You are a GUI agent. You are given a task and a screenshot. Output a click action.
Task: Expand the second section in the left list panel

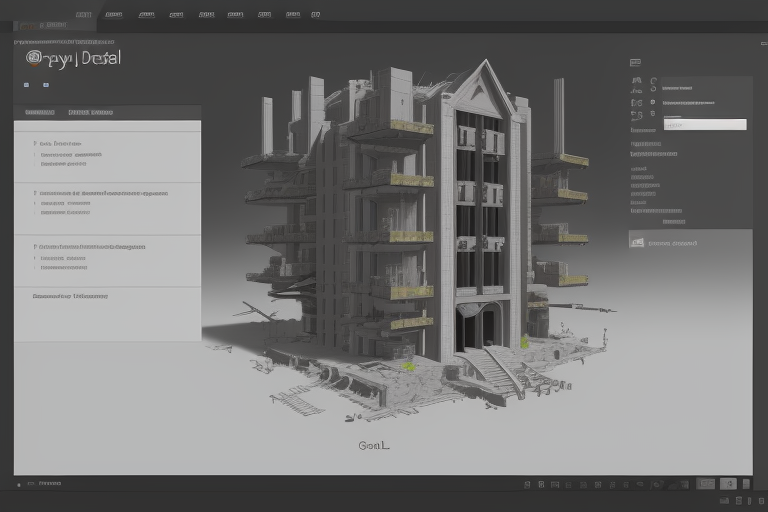[36, 193]
